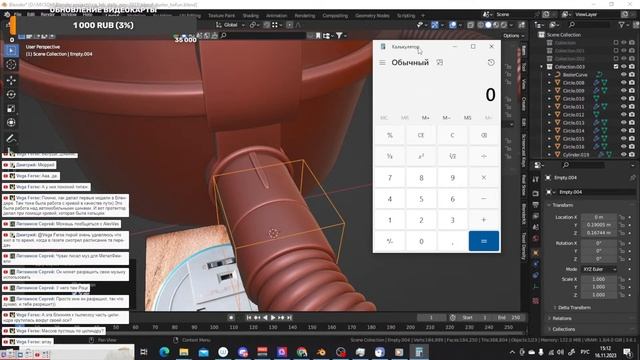Image resolution: width=640 pixels, height=360 pixels.
Task: Select the Select Box tool in Blender toolbar
Action: (11, 50)
